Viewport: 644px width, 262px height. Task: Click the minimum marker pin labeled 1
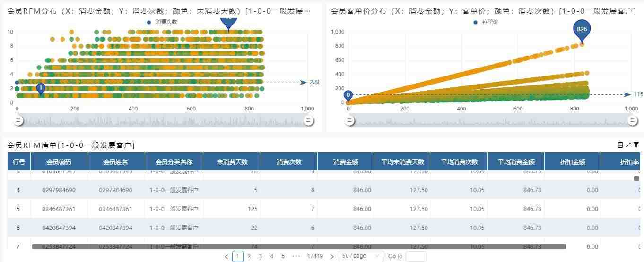pos(41,89)
